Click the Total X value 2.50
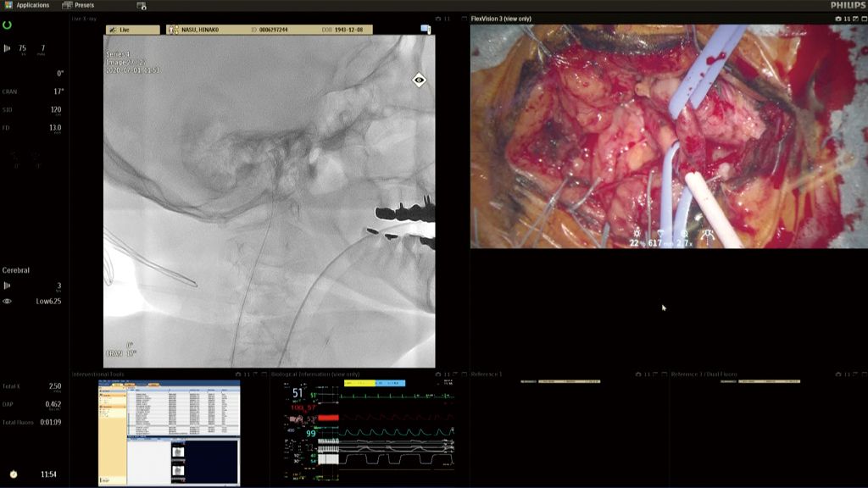This screenshot has width=868, height=488. [55, 386]
